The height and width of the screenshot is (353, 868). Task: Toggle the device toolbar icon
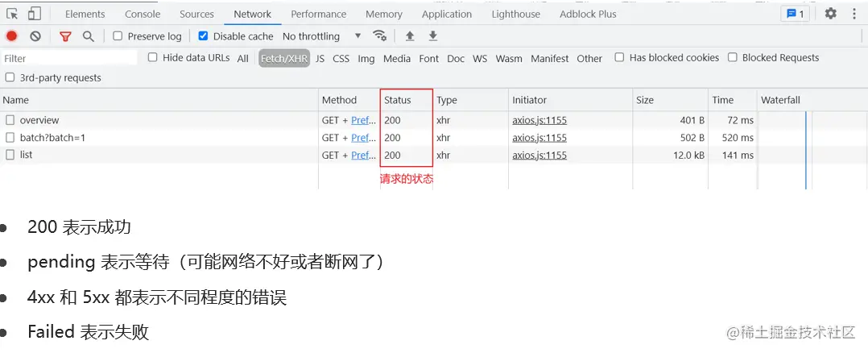(35, 14)
